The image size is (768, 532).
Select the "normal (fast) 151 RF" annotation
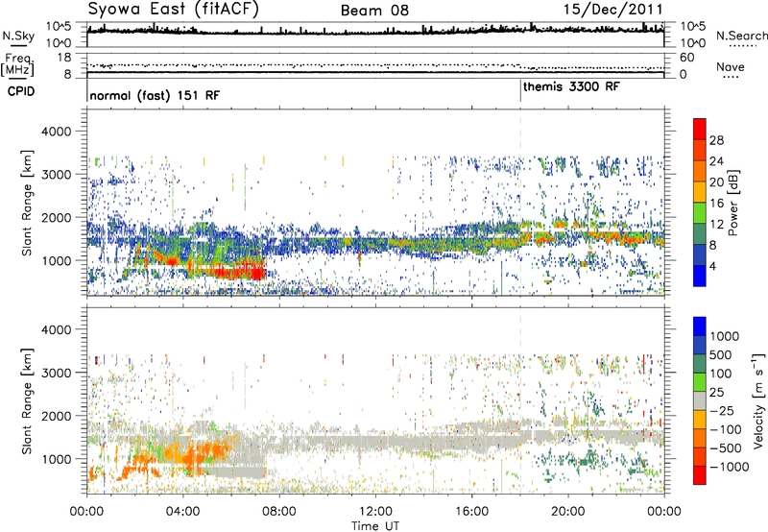155,95
